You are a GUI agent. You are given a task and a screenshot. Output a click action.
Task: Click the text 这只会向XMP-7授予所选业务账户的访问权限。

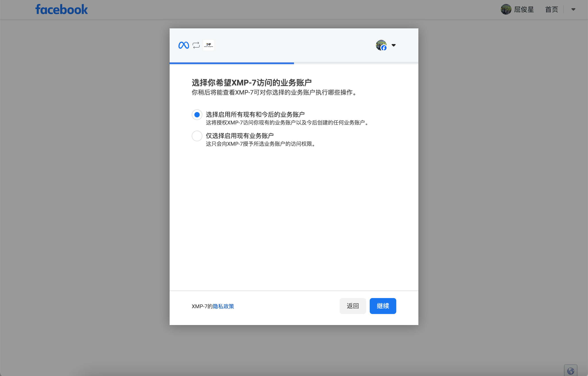click(x=261, y=144)
